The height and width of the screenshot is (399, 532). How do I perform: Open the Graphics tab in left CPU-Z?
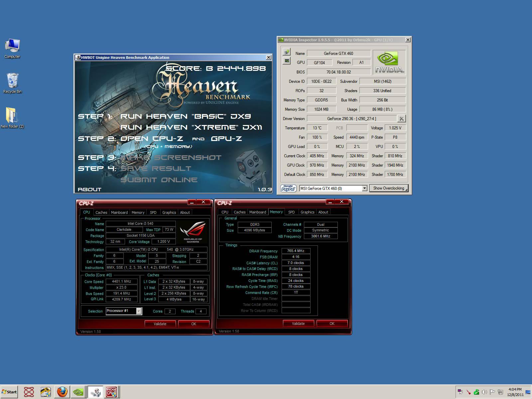pos(169,212)
